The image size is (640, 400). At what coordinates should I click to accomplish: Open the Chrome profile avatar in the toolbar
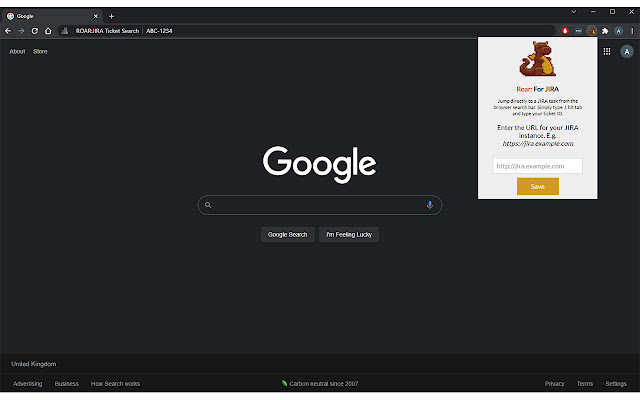pos(619,31)
